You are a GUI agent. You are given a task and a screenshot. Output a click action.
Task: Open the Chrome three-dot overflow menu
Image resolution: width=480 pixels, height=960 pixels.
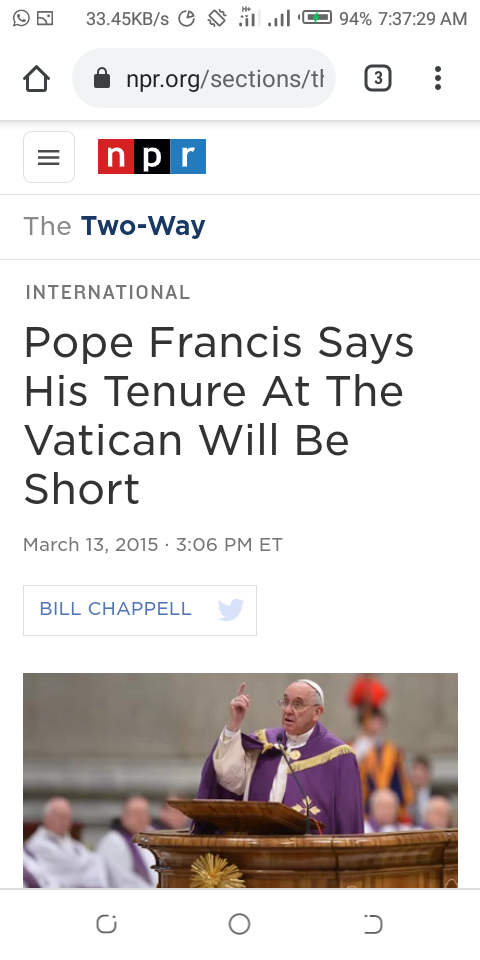coord(437,78)
